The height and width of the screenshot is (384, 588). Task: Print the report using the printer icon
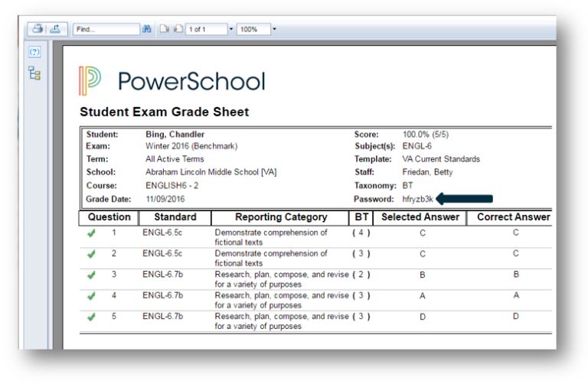37,28
